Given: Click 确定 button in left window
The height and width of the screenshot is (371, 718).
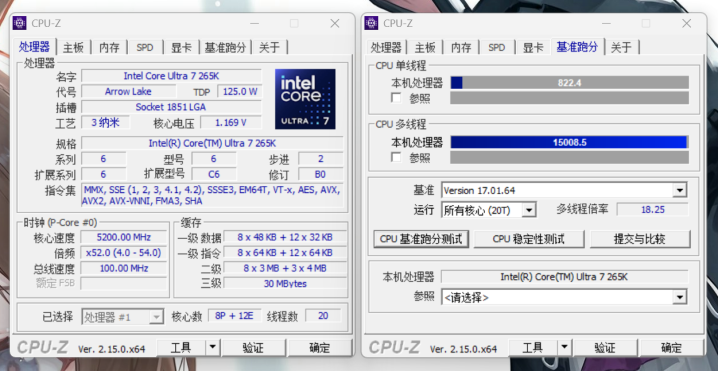Looking at the screenshot, I should click(x=320, y=348).
